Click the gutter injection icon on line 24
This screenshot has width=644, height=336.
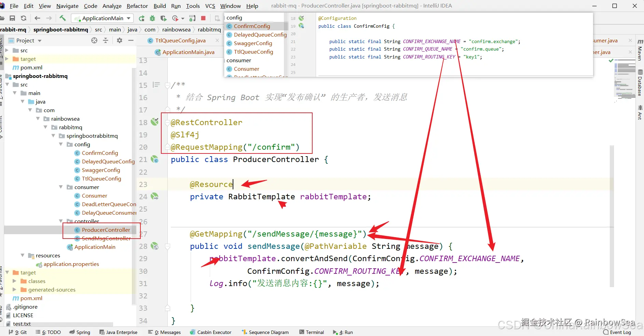tap(155, 196)
